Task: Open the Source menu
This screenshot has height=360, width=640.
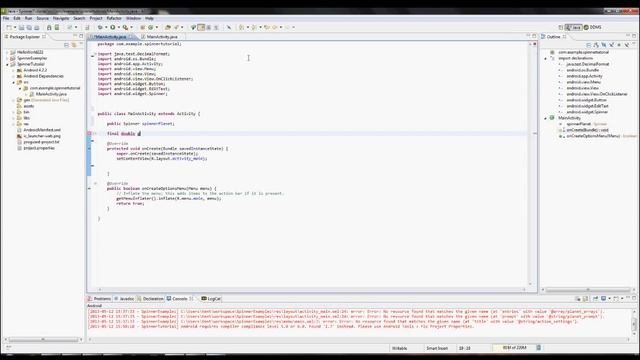Action: pos(42,18)
